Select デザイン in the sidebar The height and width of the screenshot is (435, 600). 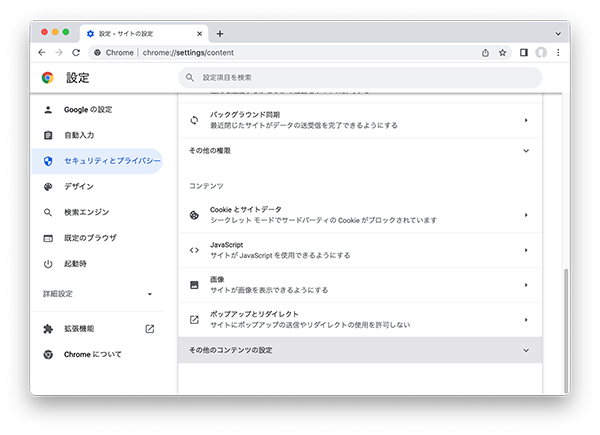79,186
